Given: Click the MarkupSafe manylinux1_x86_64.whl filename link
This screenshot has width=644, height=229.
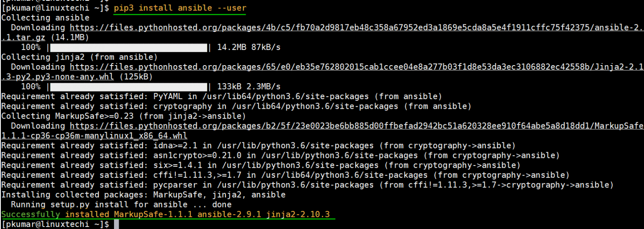Looking at the screenshot, I should coord(94,136).
